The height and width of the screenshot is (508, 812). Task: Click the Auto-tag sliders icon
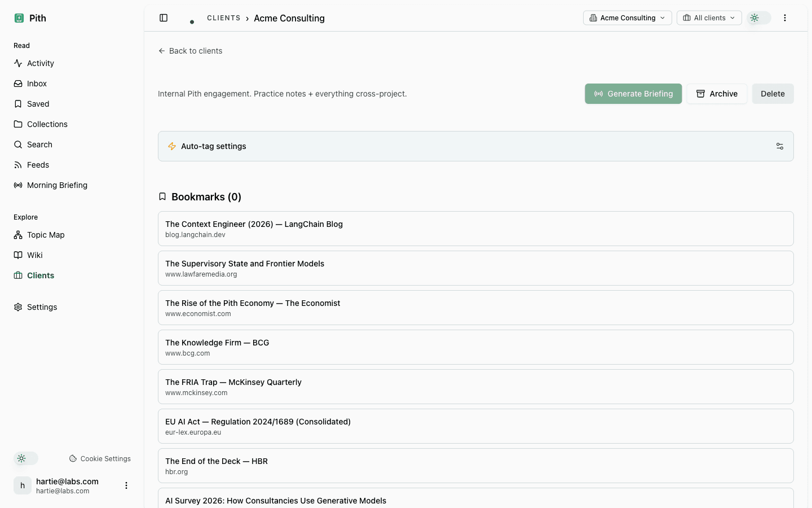click(780, 146)
